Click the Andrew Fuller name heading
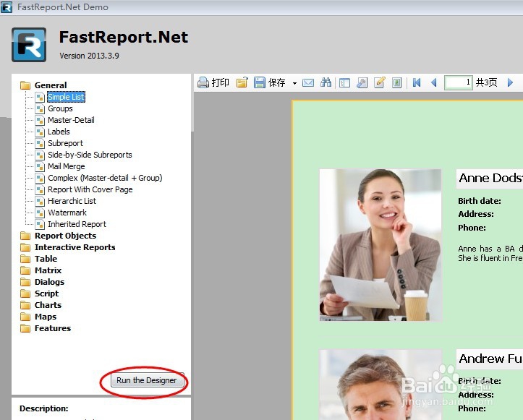 pos(490,359)
